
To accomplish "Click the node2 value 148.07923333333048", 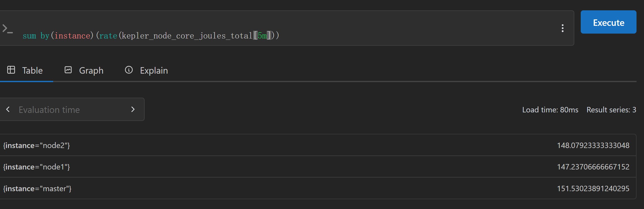I will (x=593, y=145).
